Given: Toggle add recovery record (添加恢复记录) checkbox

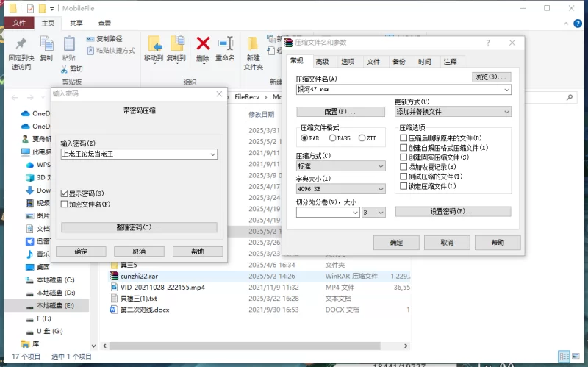Looking at the screenshot, I should (404, 167).
